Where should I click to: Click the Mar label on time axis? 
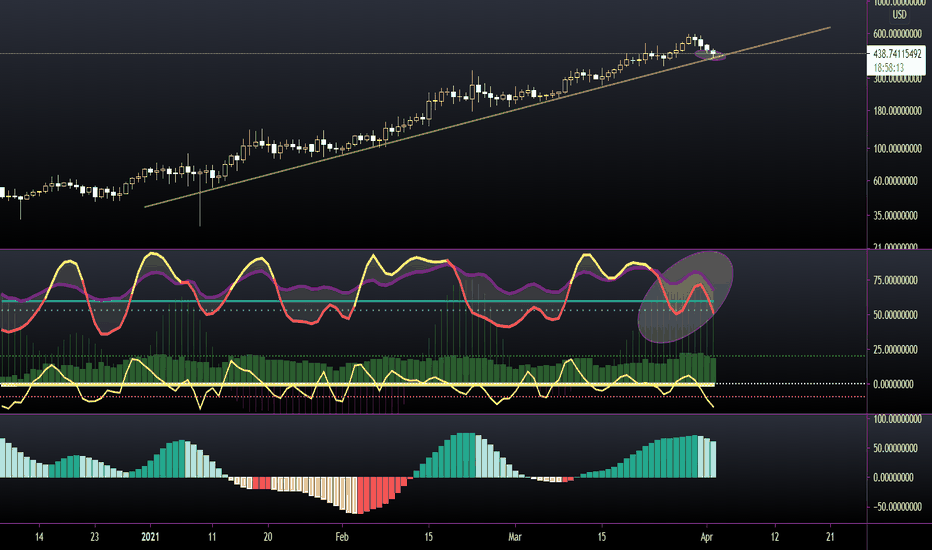(515, 537)
